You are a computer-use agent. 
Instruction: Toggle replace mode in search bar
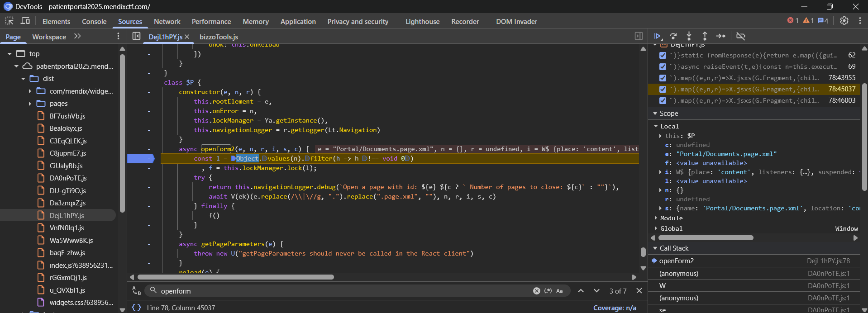[136, 291]
